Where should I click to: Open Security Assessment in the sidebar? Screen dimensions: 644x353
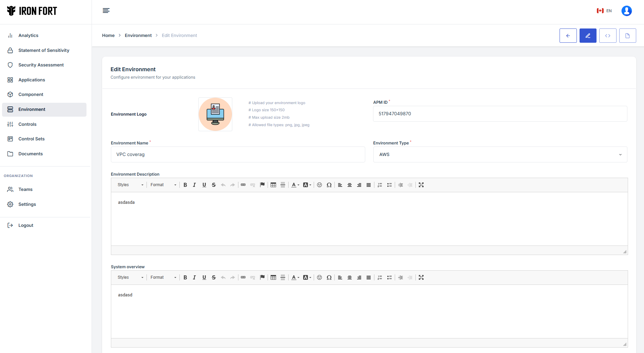click(x=41, y=65)
